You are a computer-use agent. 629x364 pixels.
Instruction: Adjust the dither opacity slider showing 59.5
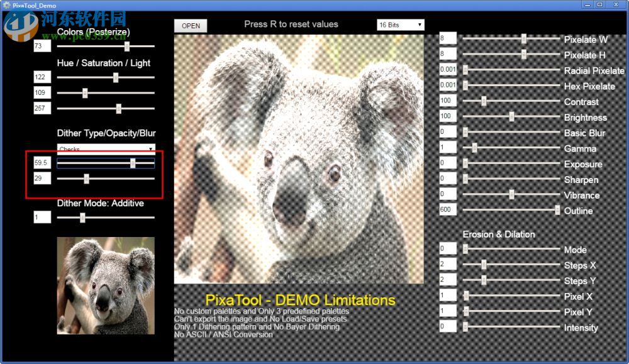point(133,163)
